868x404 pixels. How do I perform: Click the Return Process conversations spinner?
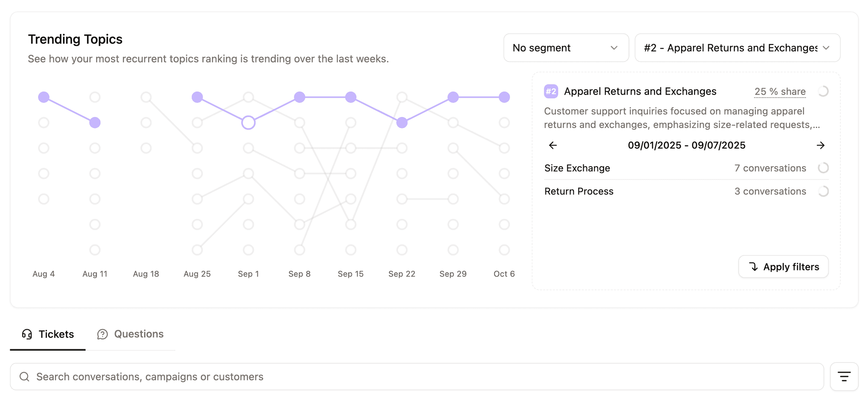pyautogui.click(x=823, y=191)
